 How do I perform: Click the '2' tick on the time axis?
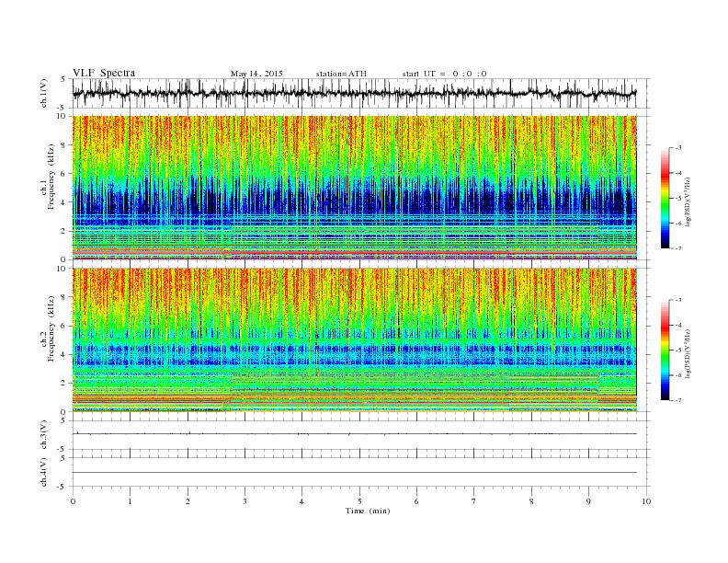coord(188,501)
